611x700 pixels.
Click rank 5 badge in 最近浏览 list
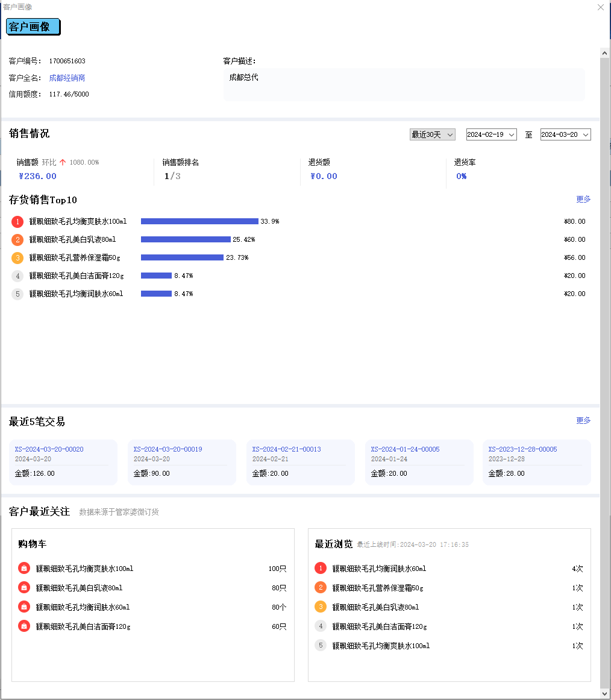pos(321,645)
